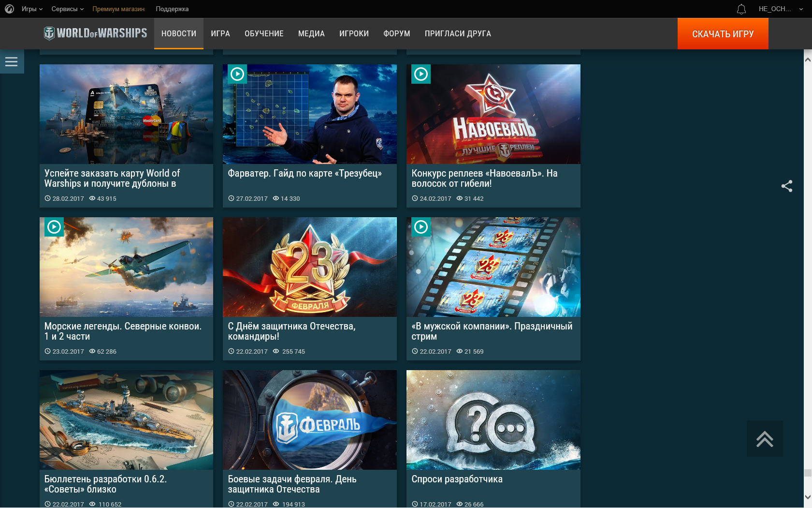Click the film strip stream thumbnail
812x508 pixels.
(493, 267)
